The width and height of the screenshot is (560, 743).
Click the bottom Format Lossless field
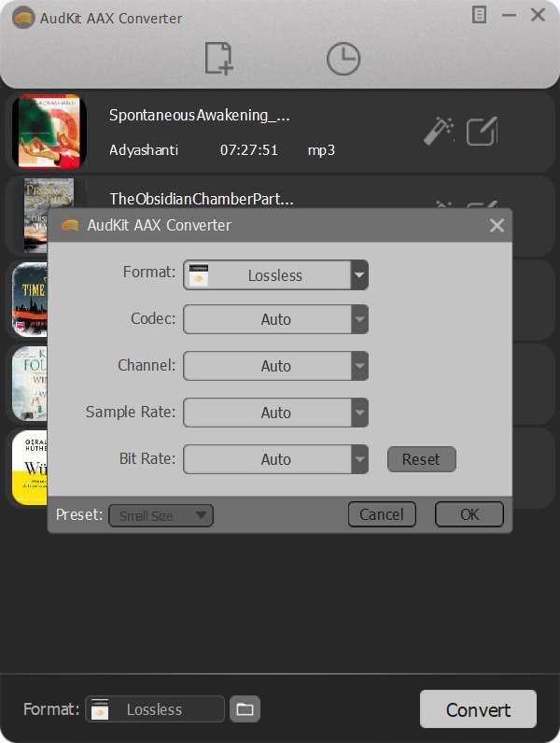(155, 709)
